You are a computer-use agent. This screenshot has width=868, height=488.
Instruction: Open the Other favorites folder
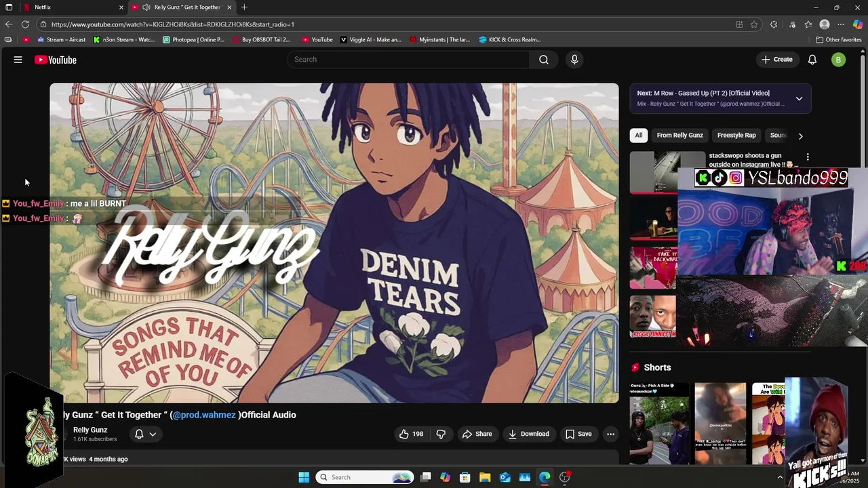[x=838, y=40]
